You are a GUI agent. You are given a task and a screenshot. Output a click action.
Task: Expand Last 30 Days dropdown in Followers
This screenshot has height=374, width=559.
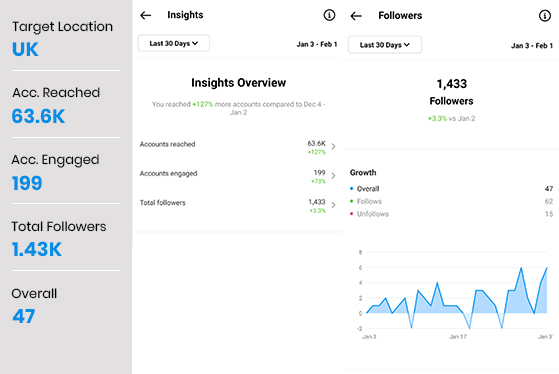pos(385,45)
